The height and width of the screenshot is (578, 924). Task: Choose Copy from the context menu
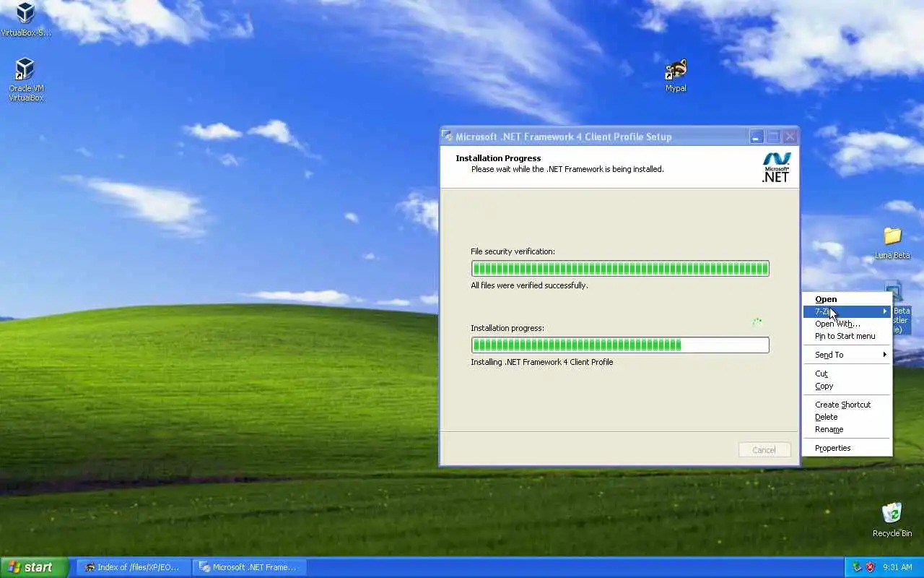tap(847, 386)
